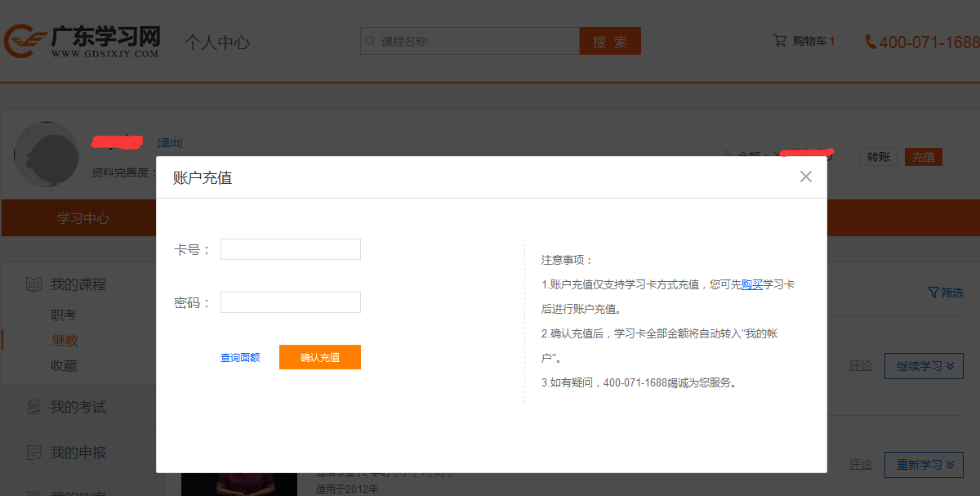Click the 密码 input field
980x496 pixels.
(290, 302)
